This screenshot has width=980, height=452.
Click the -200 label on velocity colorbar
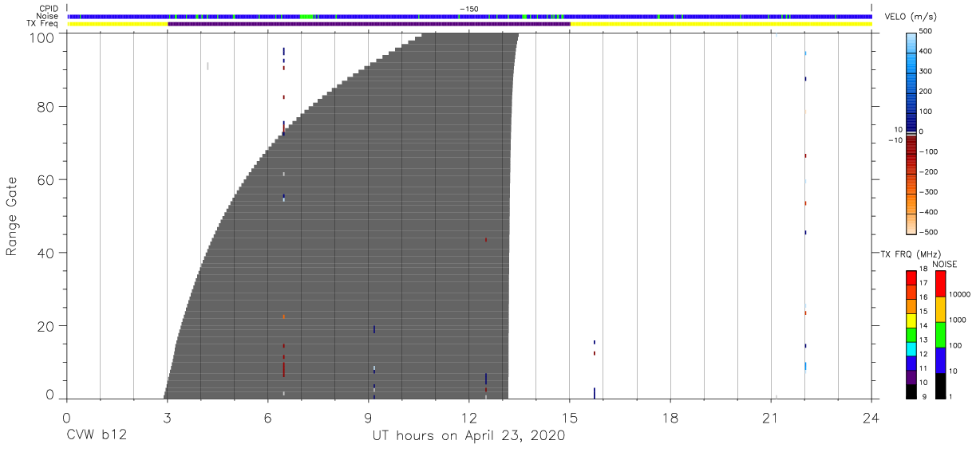tap(928, 172)
